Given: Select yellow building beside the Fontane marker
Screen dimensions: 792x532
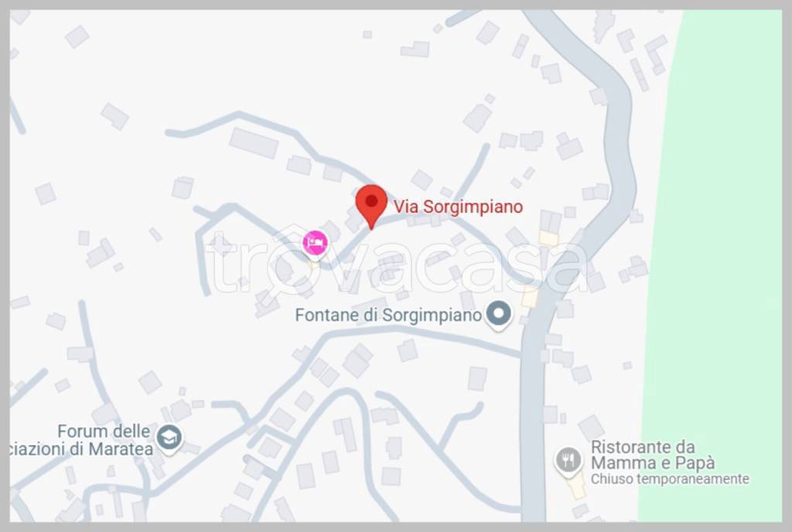Looking at the screenshot, I should (x=529, y=297).
